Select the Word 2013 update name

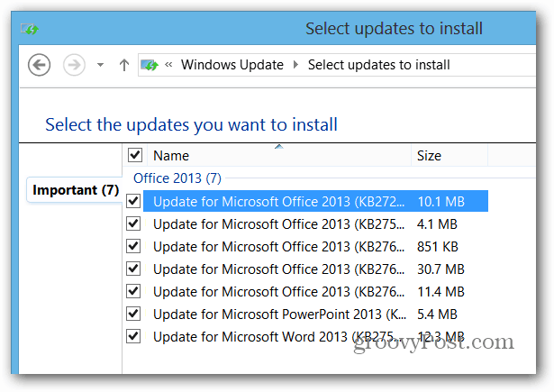tap(277, 337)
